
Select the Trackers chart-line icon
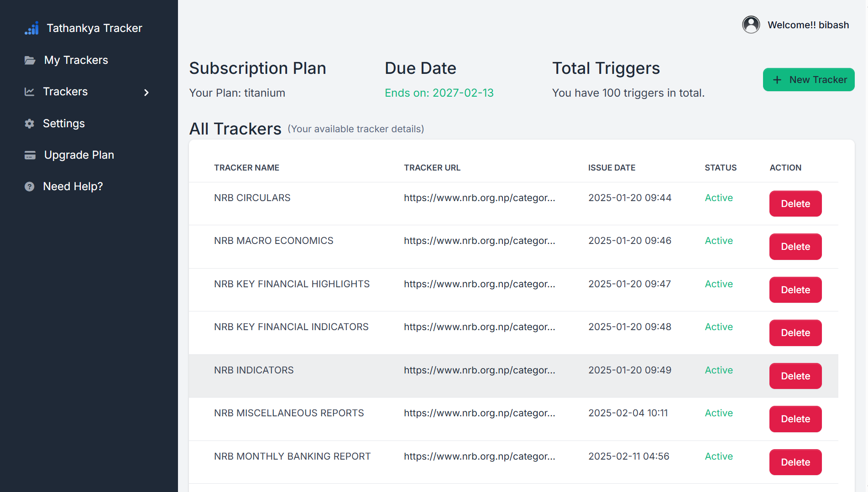click(x=29, y=92)
